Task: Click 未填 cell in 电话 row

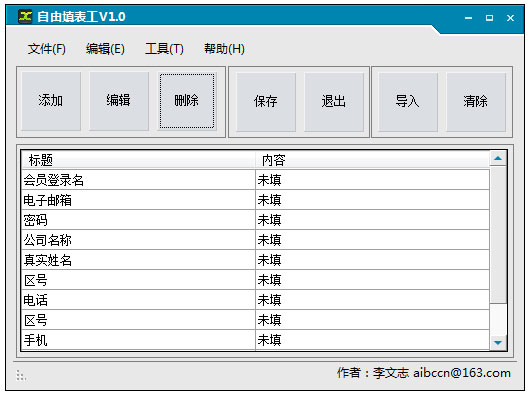Action: (x=372, y=300)
